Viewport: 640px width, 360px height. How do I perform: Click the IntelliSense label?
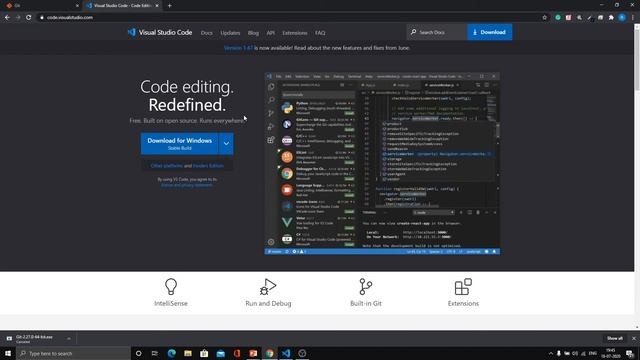171,303
